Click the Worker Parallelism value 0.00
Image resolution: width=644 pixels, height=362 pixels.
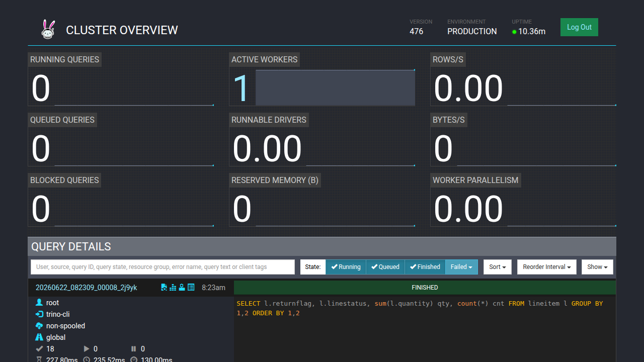pyautogui.click(x=468, y=209)
